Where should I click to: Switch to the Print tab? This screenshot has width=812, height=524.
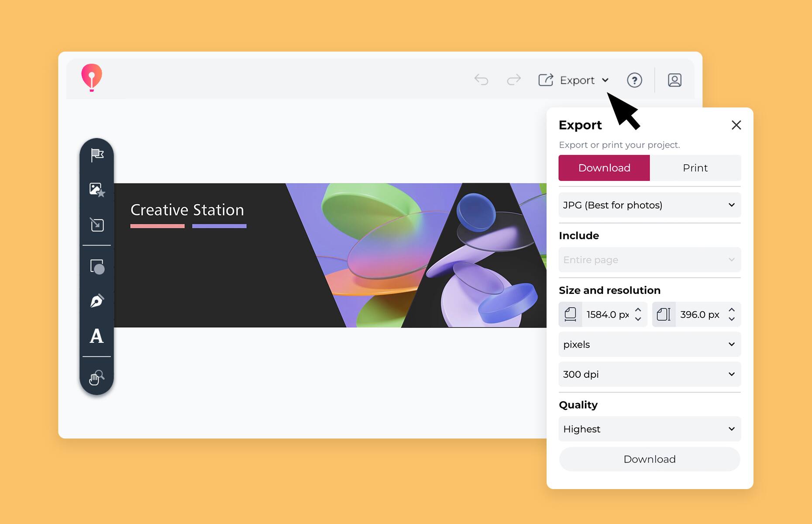click(x=695, y=168)
